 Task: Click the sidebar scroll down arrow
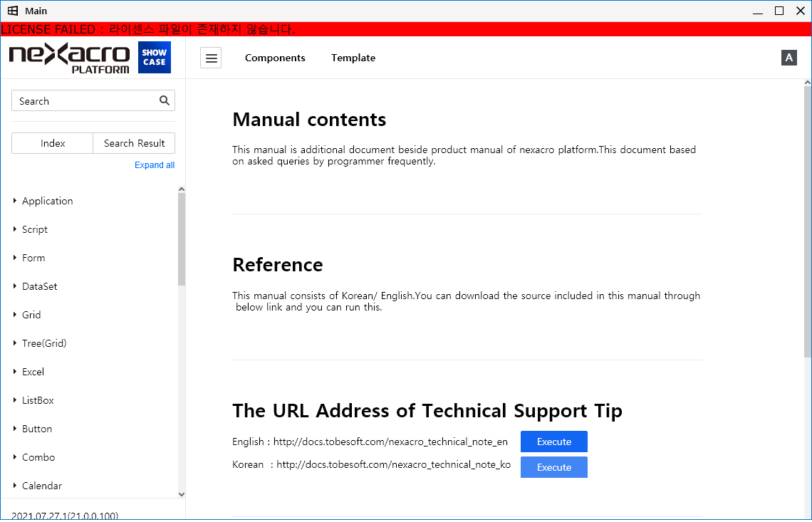click(181, 494)
